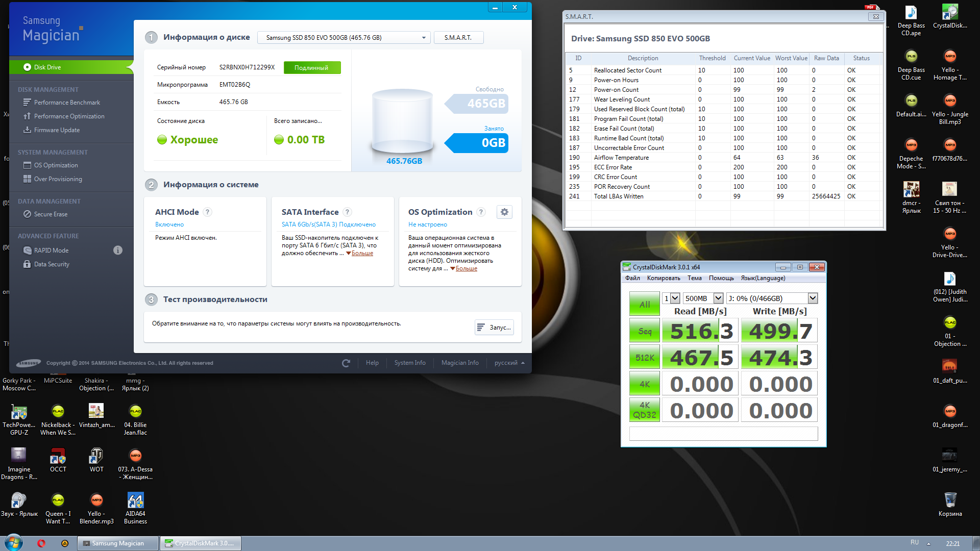The image size is (980, 551).
Task: Open Файл menu in CrystalDiskMark
Action: (632, 278)
